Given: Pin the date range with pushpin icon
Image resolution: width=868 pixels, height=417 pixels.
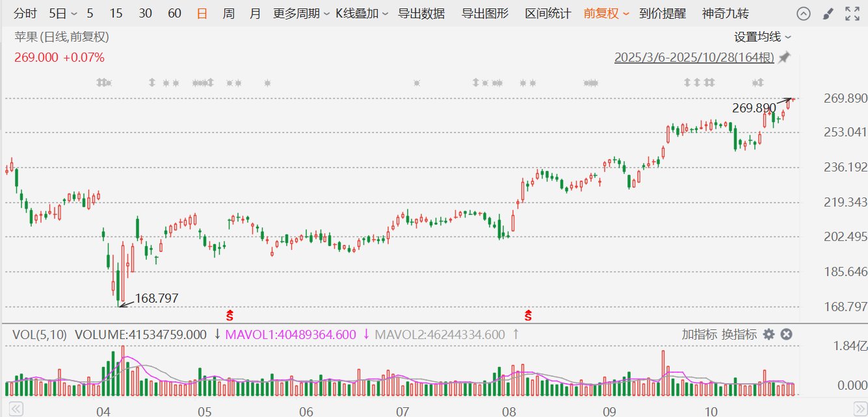Looking at the screenshot, I should 784,58.
